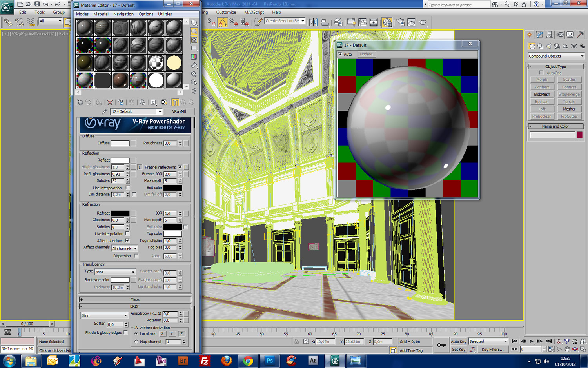Expand the Maps rollout

click(135, 299)
